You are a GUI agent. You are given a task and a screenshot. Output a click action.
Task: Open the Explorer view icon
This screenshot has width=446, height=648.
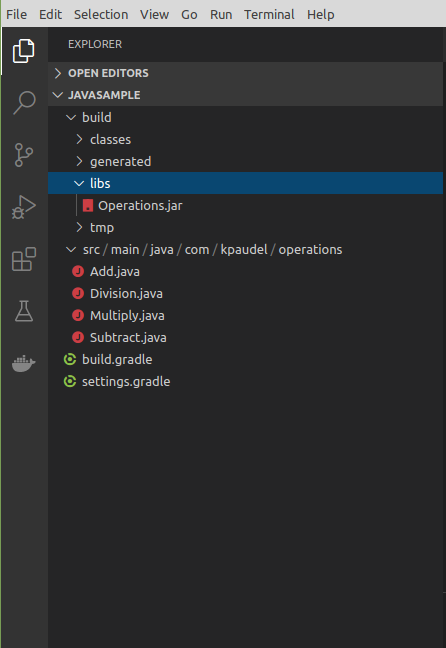click(24, 51)
